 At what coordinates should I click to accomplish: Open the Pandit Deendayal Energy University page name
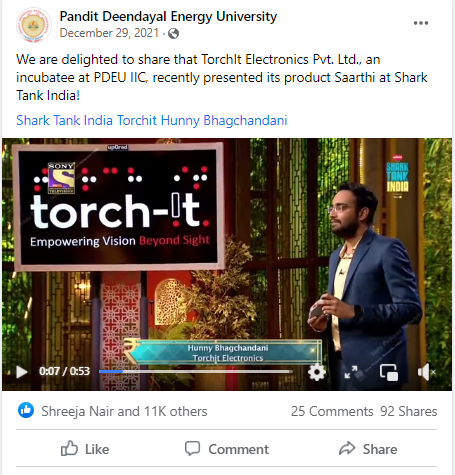(168, 16)
